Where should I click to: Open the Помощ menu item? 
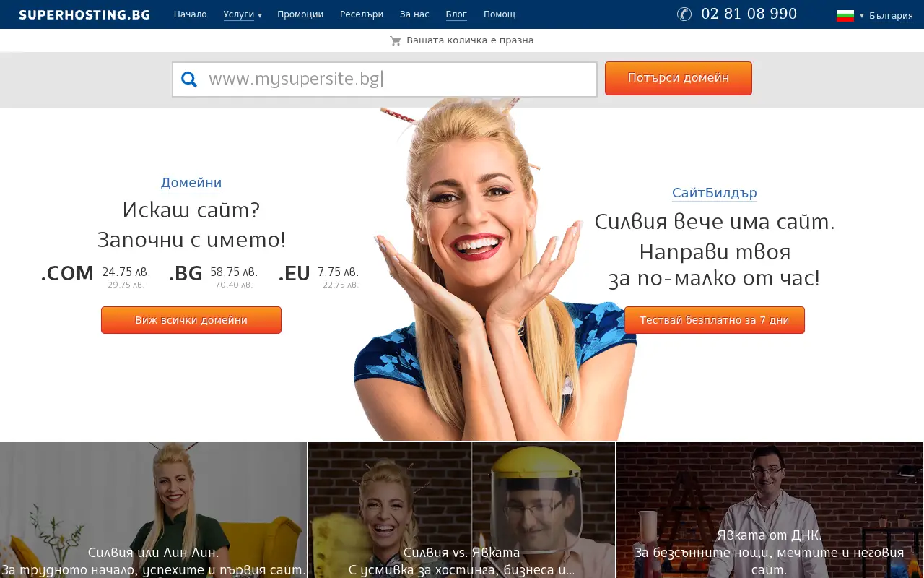tap(500, 14)
